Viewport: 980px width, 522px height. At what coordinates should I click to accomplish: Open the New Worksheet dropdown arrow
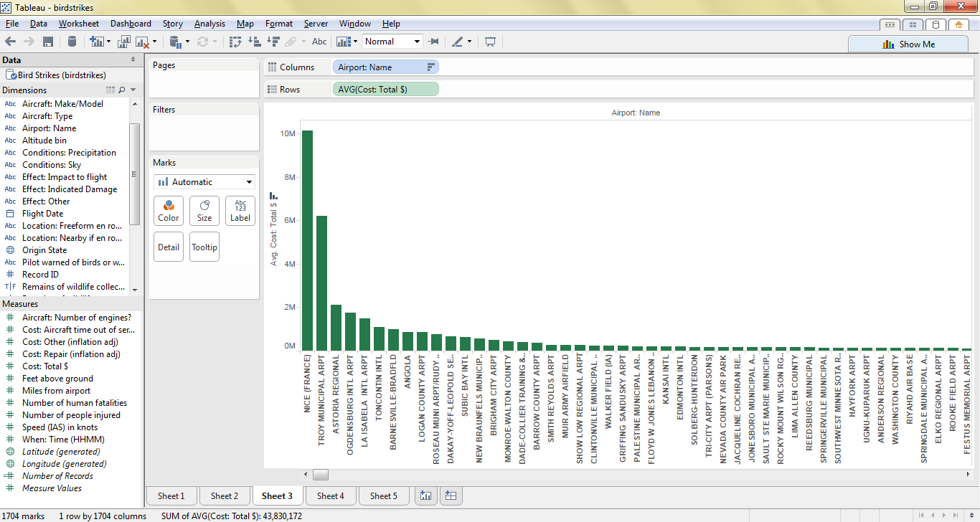point(108,42)
